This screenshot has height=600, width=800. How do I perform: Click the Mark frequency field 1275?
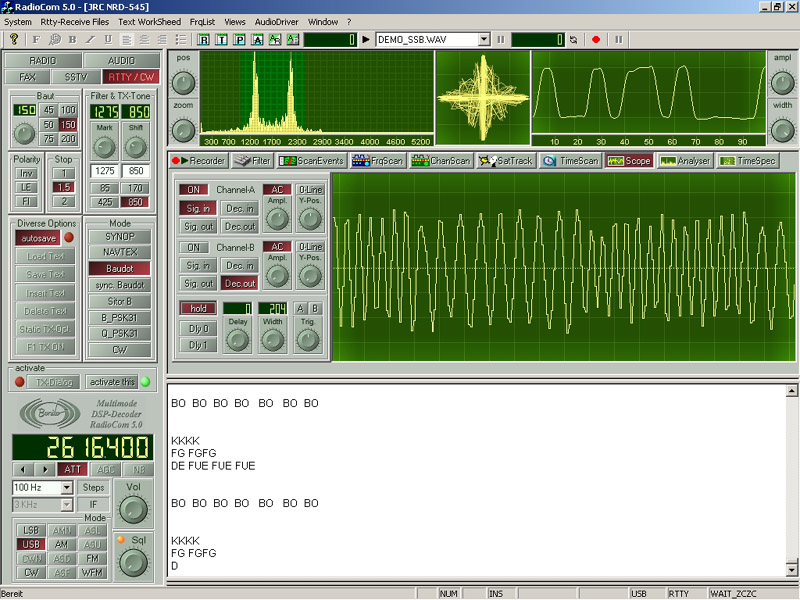point(105,171)
